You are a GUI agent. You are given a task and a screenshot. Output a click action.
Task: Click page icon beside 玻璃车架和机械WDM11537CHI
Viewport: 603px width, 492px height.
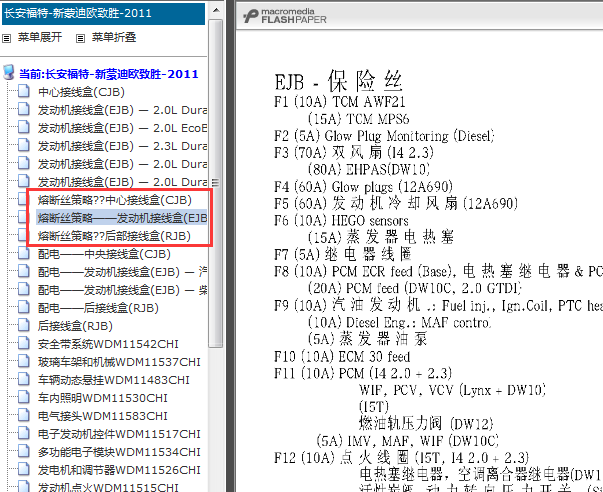tap(23, 362)
